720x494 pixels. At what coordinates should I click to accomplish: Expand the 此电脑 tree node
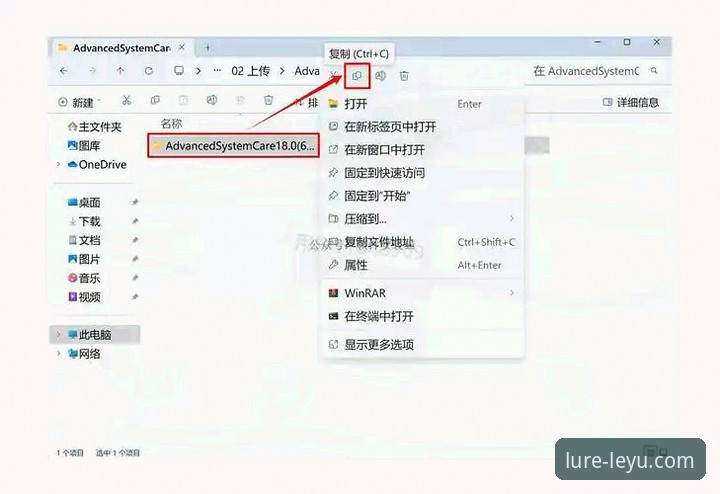point(58,334)
